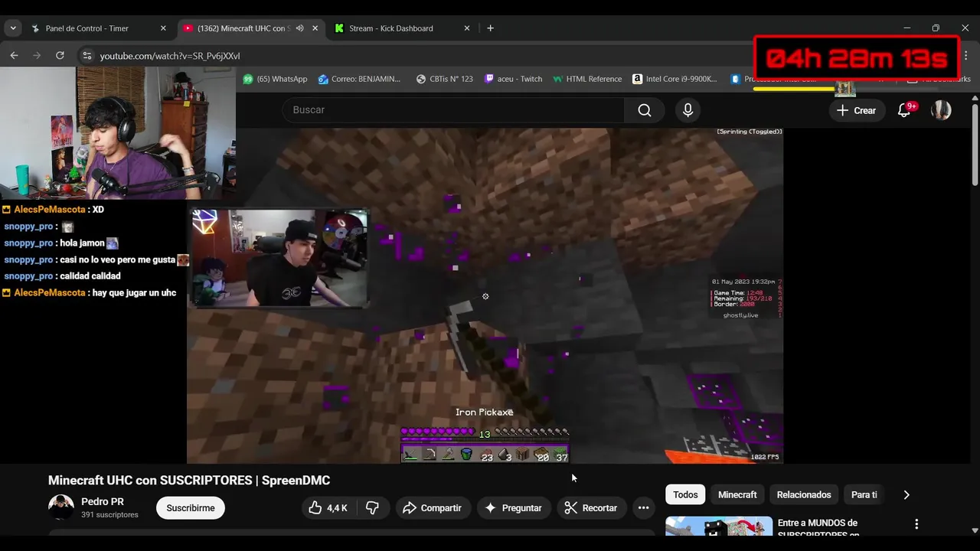This screenshot has width=980, height=551.
Task: Click the magnifier search button
Action: 645,110
